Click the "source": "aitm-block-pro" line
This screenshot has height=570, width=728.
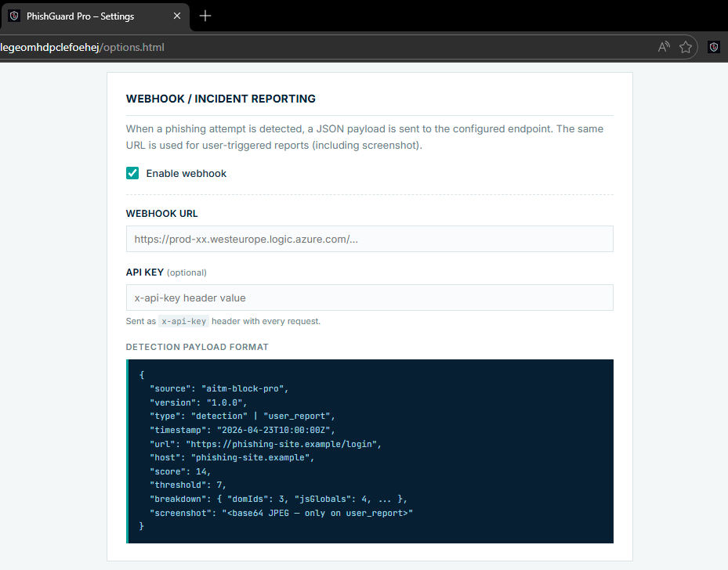pos(219,388)
